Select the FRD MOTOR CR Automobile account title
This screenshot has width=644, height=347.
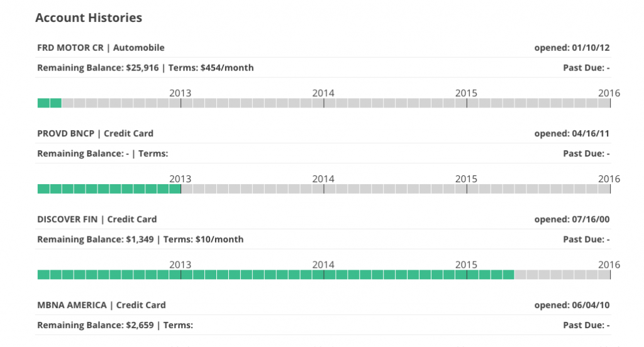click(x=101, y=48)
